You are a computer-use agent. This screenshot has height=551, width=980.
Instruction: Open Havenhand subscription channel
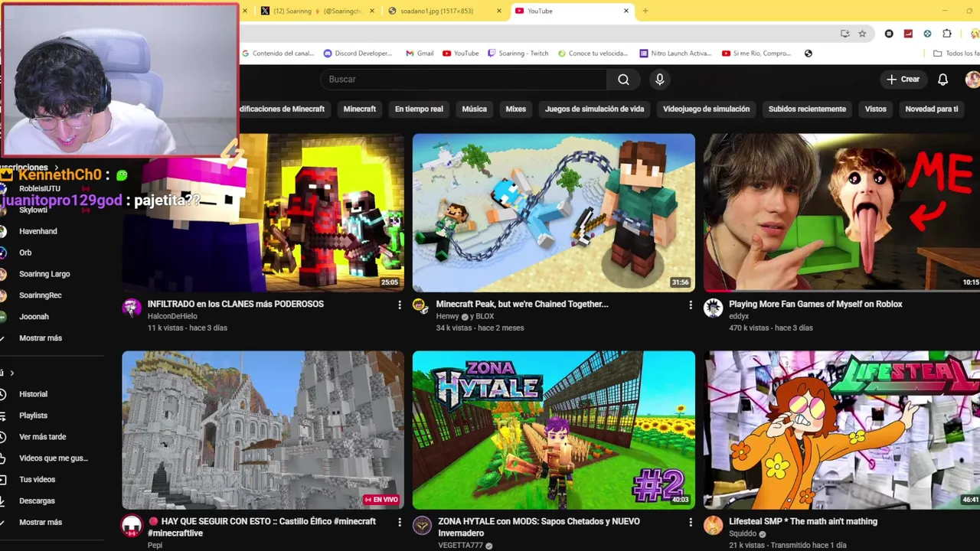pos(38,231)
